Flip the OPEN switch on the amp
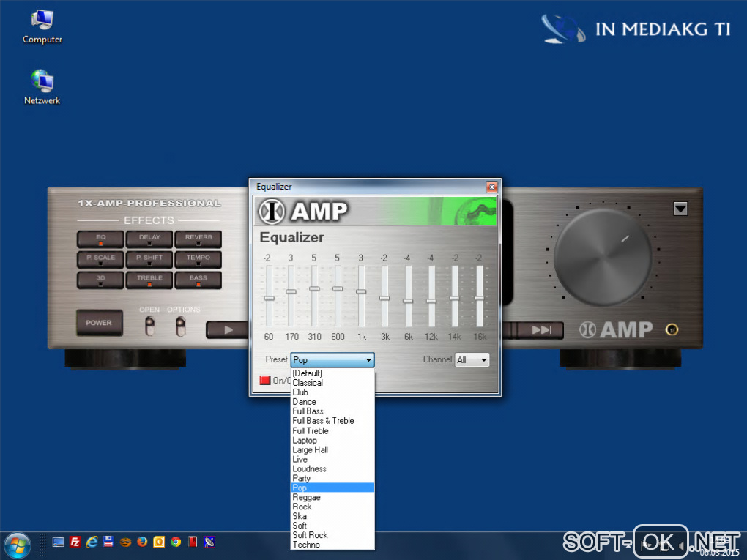The image size is (747, 560). pyautogui.click(x=149, y=326)
